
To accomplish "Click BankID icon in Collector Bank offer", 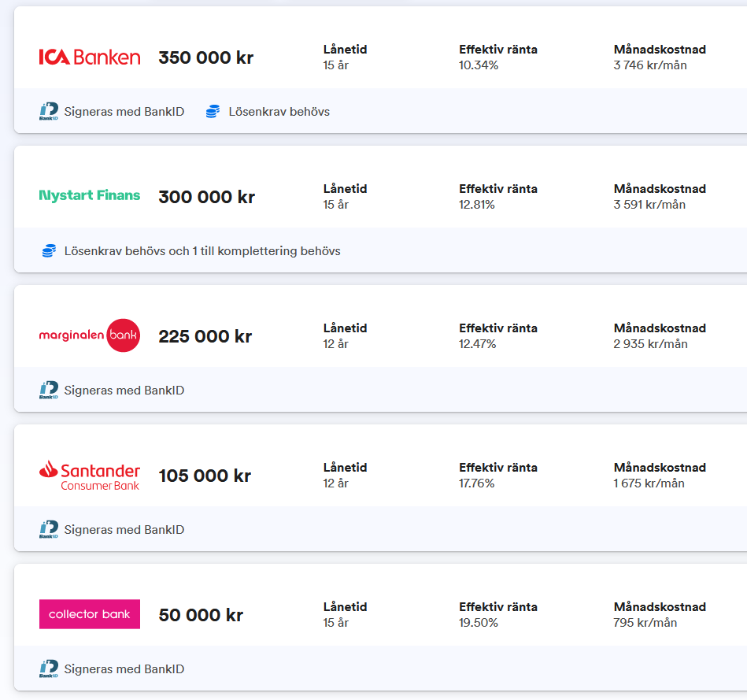I will point(49,669).
